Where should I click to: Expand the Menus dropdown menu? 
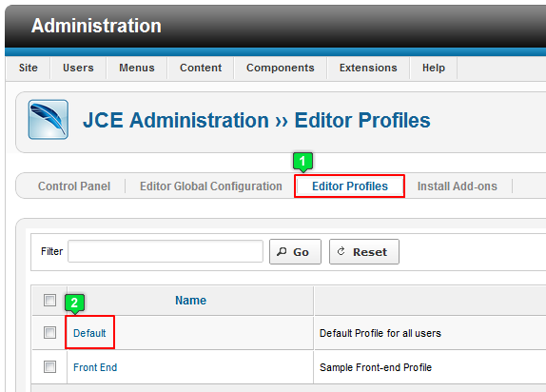137,68
